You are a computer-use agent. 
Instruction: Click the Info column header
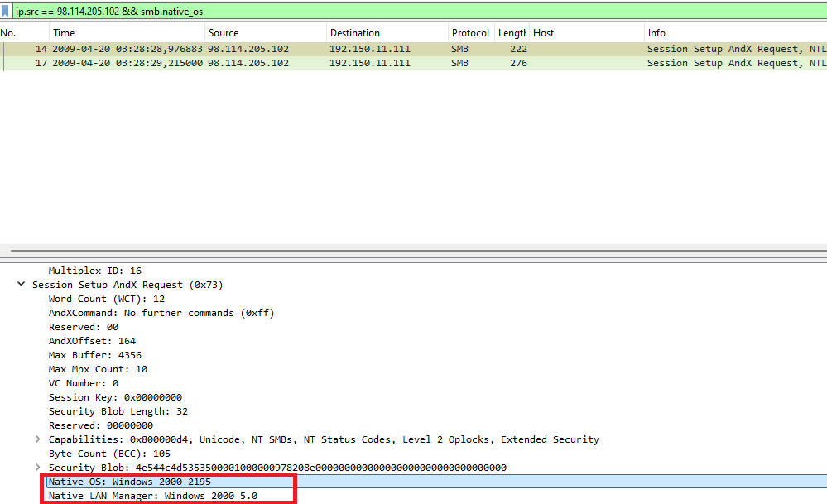click(x=656, y=33)
